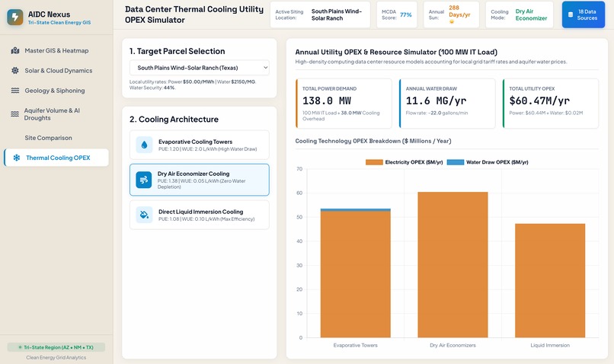Click the Dry Air Economizers bar
The height and width of the screenshot is (364, 614).
[x=453, y=264]
